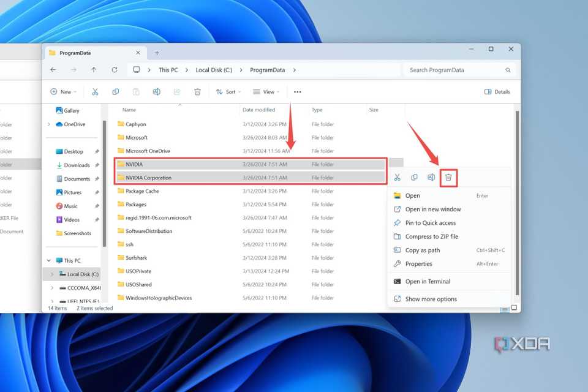Go back with the Back arrow
The width and height of the screenshot is (588, 392).
(53, 70)
